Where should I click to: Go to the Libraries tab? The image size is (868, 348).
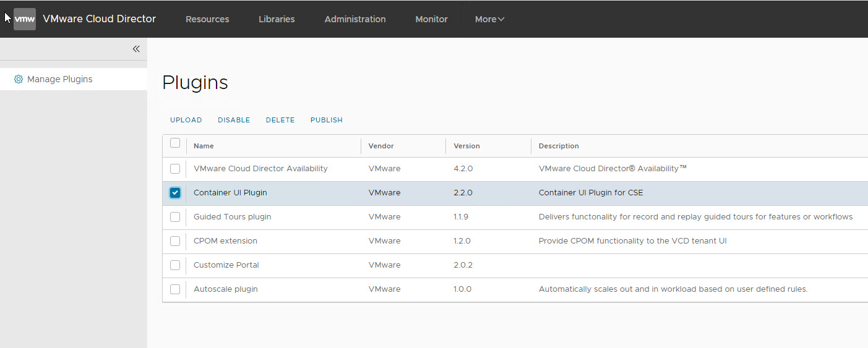[x=277, y=19]
